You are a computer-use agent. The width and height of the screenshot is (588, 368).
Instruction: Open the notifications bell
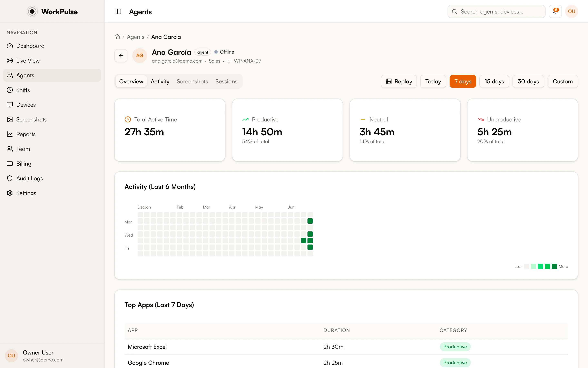(x=555, y=11)
